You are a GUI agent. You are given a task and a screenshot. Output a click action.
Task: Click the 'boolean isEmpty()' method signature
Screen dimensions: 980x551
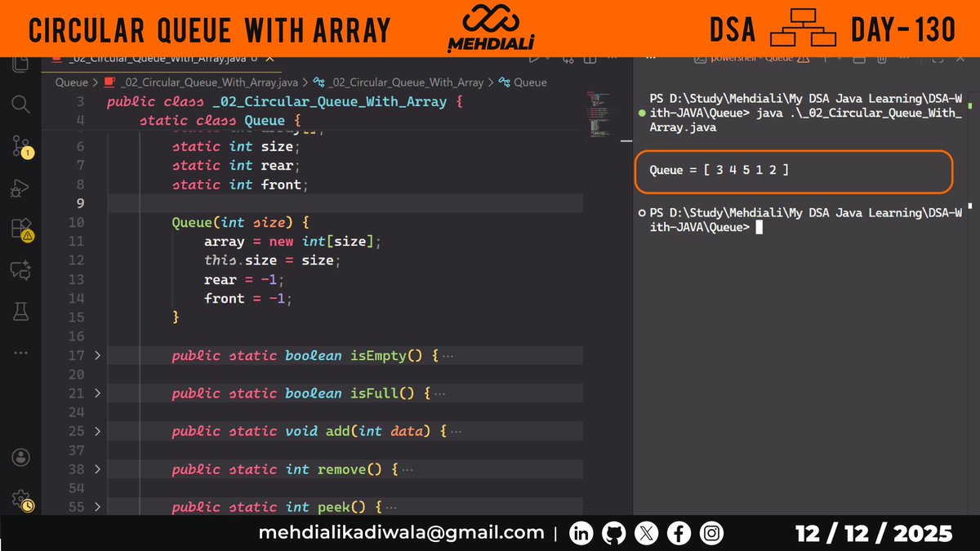click(x=354, y=356)
